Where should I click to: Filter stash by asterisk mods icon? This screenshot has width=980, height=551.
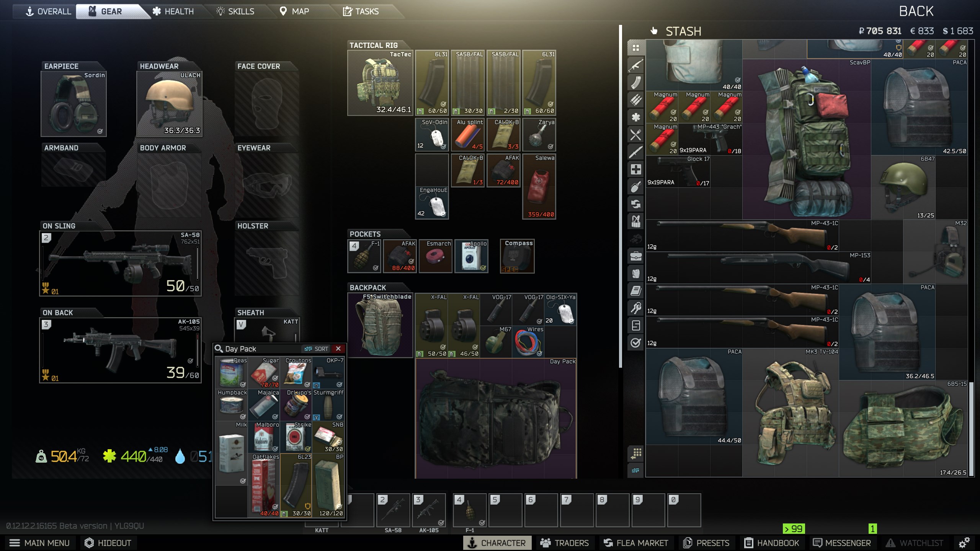(x=636, y=117)
